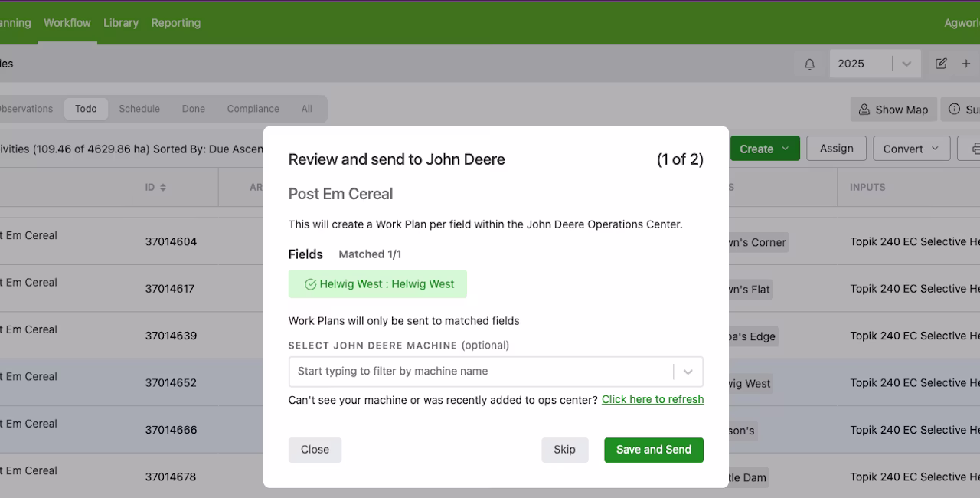Expand the John Deere machine dropdown chevron

click(x=688, y=372)
